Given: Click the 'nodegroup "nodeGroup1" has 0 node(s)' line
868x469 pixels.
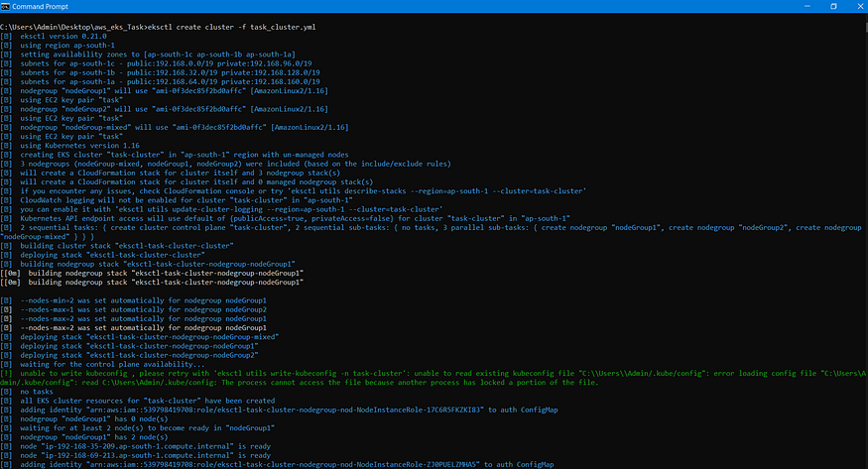Looking at the screenshot, I should click(94, 418).
